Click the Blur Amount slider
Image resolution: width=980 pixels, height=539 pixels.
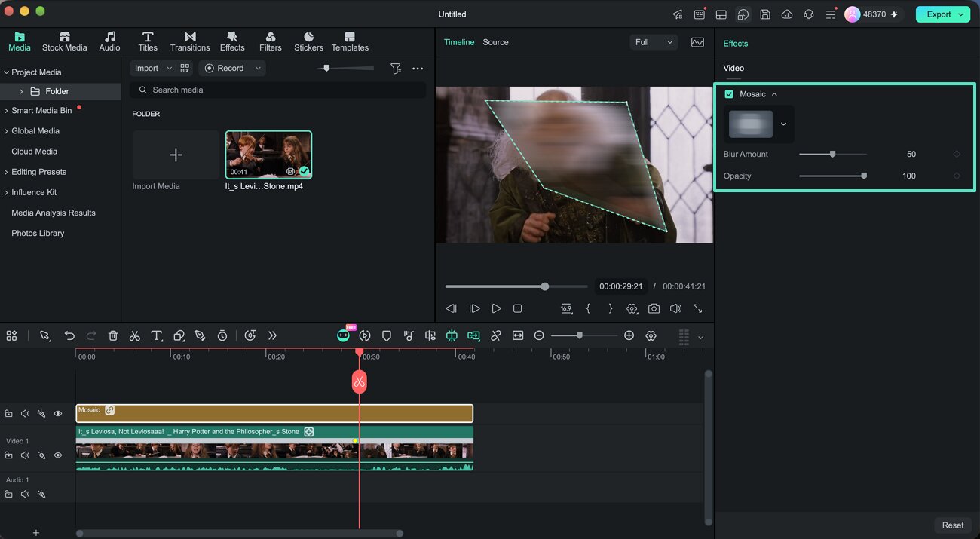click(x=832, y=154)
